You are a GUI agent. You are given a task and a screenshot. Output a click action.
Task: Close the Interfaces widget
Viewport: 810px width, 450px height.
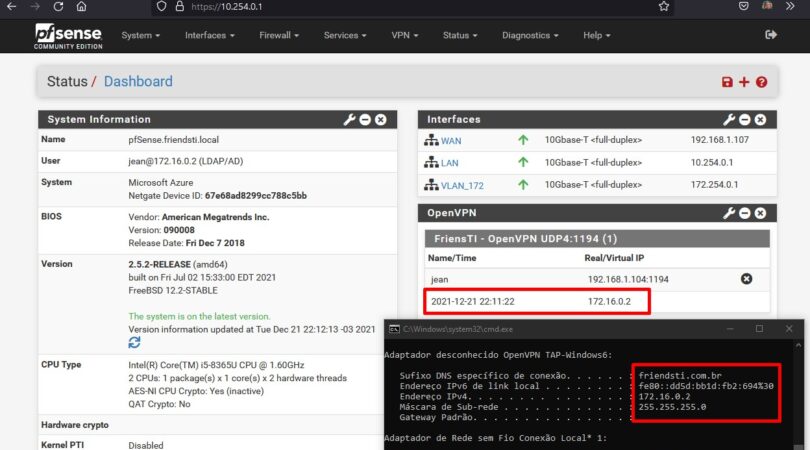pos(761,120)
